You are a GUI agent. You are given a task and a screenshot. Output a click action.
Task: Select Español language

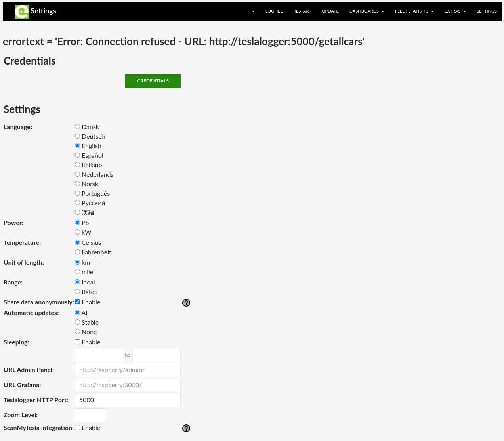(x=78, y=155)
